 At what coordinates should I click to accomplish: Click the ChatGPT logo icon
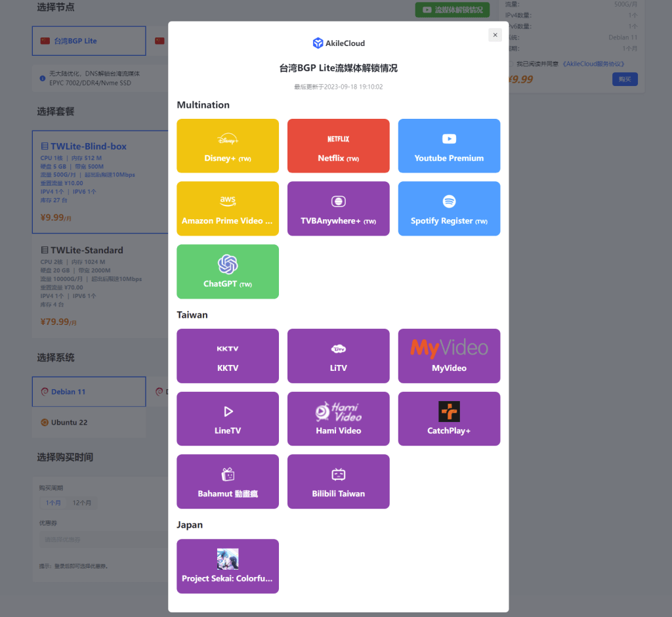click(228, 265)
